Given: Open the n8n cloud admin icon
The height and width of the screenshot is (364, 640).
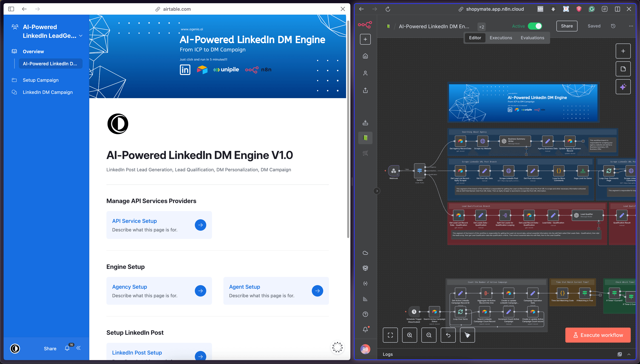Looking at the screenshot, I should pos(365,253).
